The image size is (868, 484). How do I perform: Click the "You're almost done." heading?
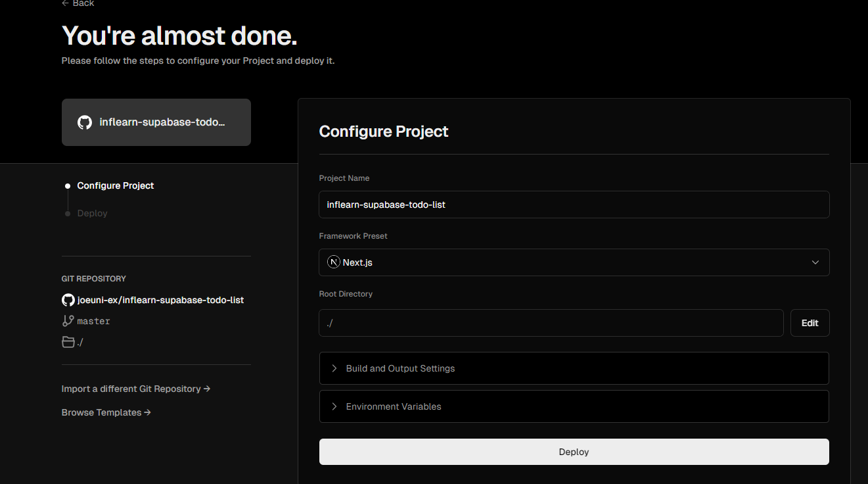(179, 36)
